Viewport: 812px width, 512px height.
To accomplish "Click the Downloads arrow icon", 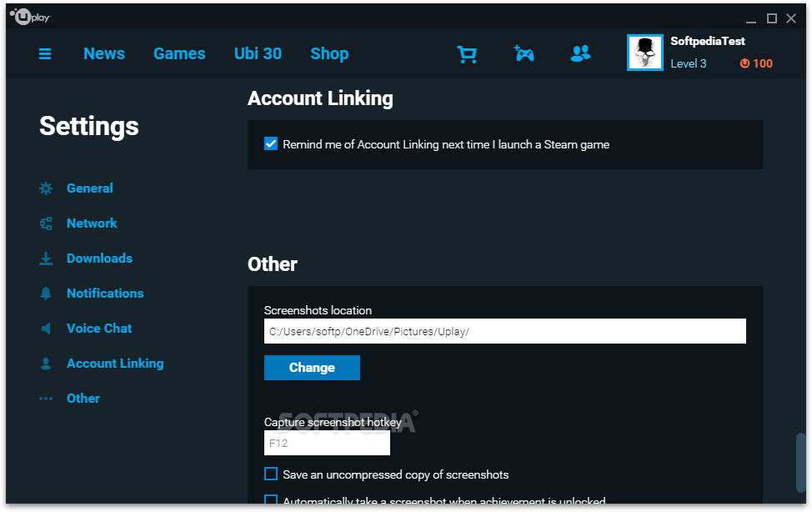I will 46,259.
